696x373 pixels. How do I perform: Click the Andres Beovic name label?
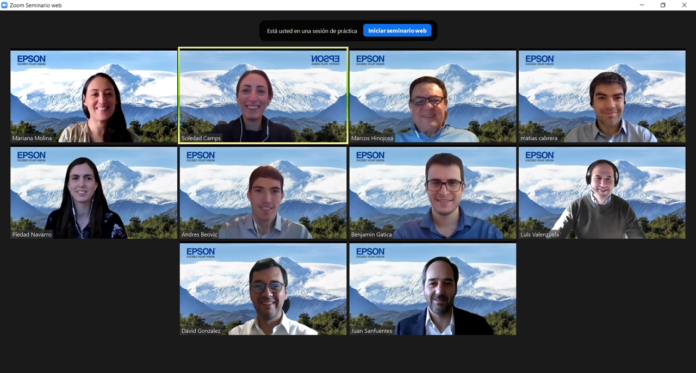(x=200, y=234)
